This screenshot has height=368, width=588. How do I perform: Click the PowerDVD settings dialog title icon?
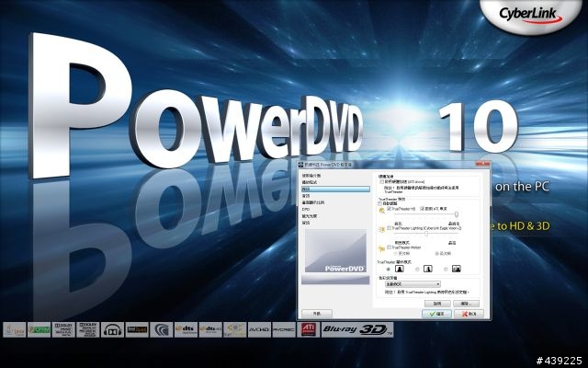pyautogui.click(x=300, y=165)
